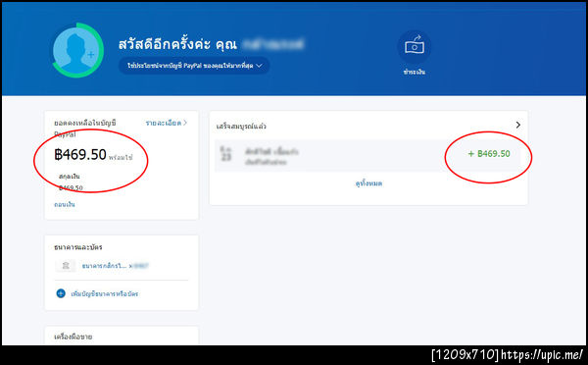Open add bank account or card link
The height and width of the screenshot is (365, 588).
click(105, 294)
